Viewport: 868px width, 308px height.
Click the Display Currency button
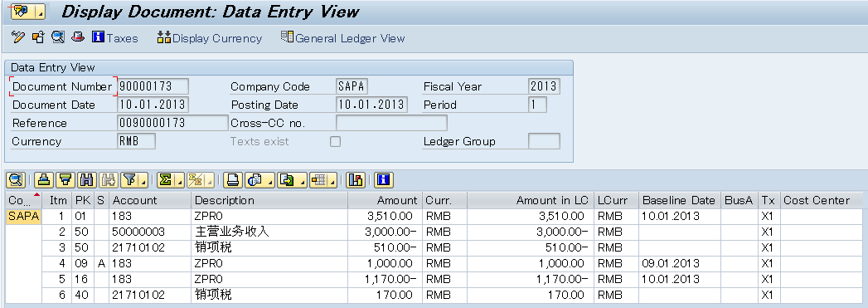click(209, 37)
